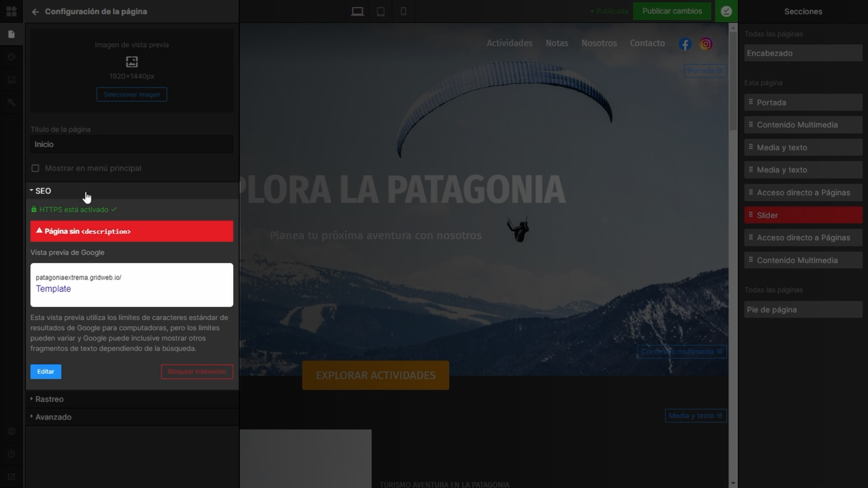The width and height of the screenshot is (868, 488).
Task: Click the Publicar cambios button
Action: 672,11
